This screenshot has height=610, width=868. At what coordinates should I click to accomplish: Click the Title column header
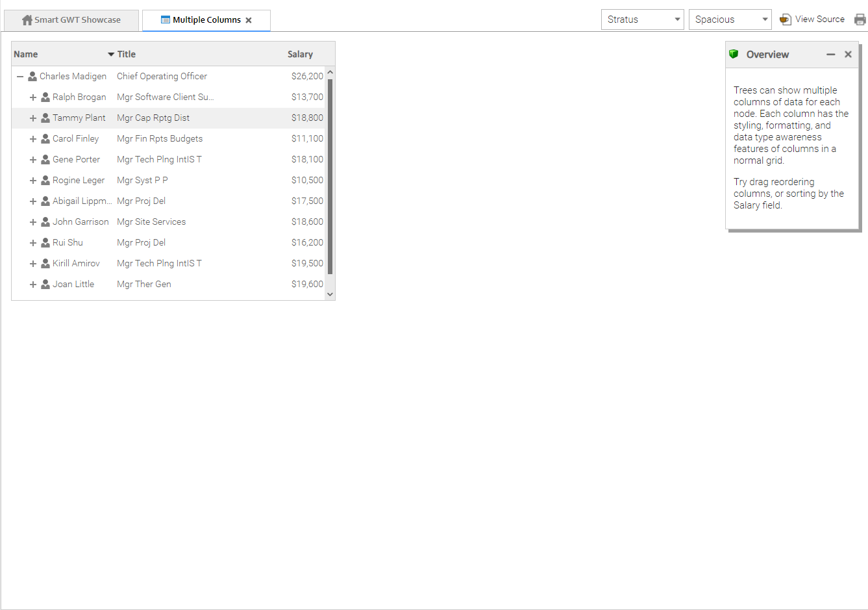coord(127,55)
